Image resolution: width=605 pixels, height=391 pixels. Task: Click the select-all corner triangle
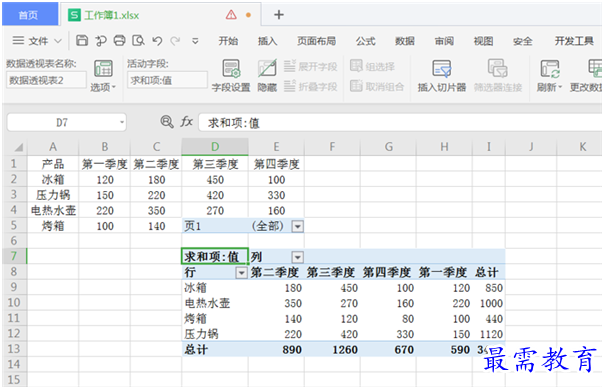pos(18,147)
